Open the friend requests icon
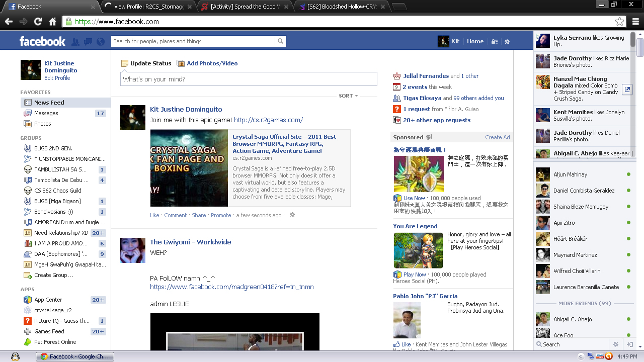This screenshot has height=362, width=644. tap(75, 42)
